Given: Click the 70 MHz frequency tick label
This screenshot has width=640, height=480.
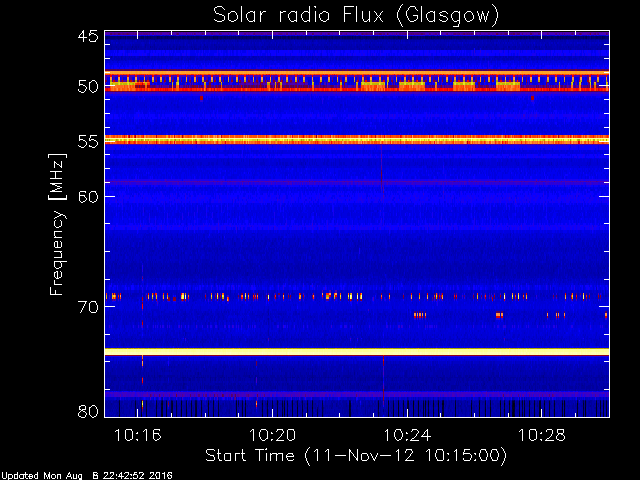Looking at the screenshot, I should pyautogui.click(x=88, y=307).
